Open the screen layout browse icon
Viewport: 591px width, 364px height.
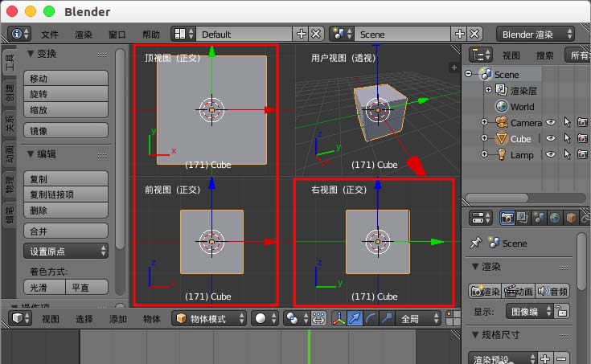click(183, 34)
